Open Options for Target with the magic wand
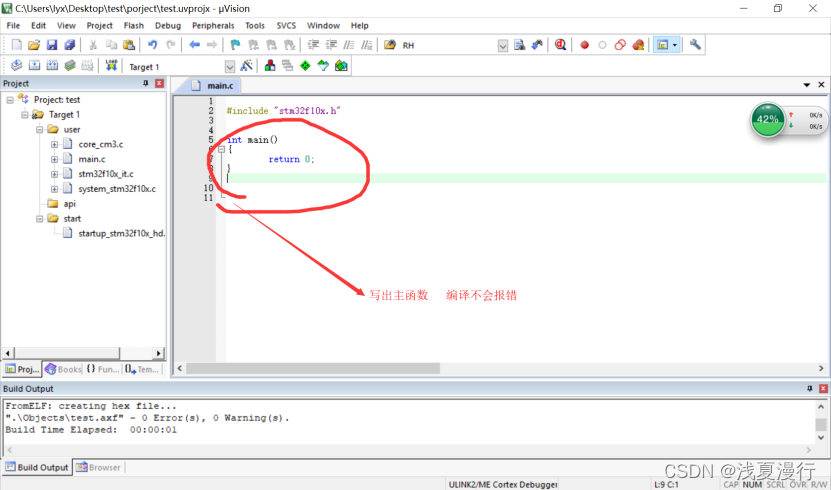This screenshot has height=490, width=831. point(246,66)
